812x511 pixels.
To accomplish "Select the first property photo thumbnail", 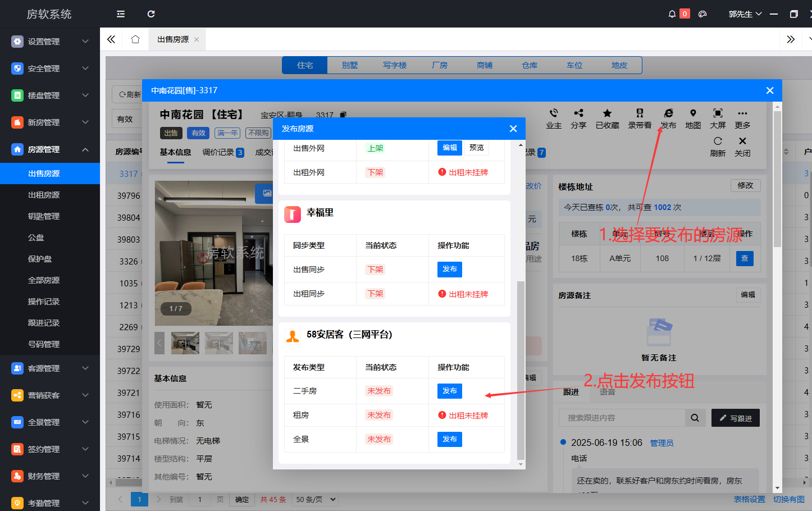I will click(x=185, y=343).
